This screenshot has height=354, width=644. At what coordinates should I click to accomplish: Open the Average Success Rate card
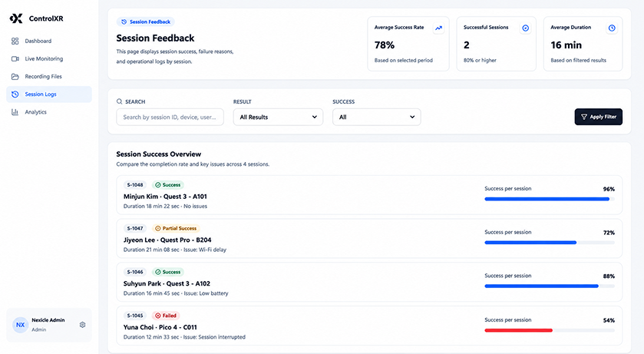(408, 44)
